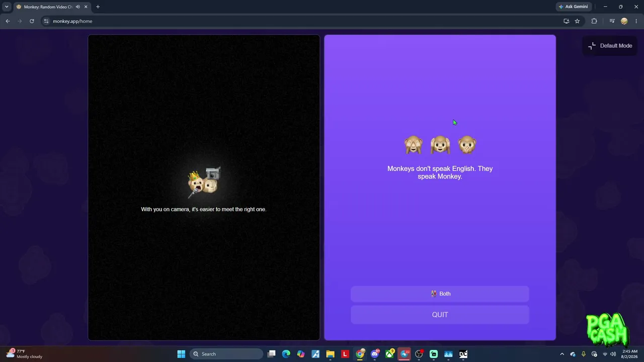644x362 pixels.
Task: Open the Windows Start menu
Action: coord(181,354)
